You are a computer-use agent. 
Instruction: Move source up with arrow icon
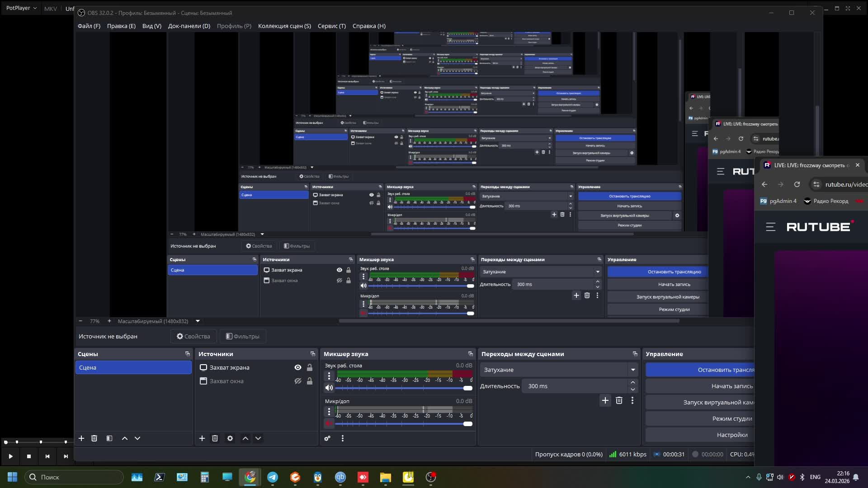click(x=245, y=438)
